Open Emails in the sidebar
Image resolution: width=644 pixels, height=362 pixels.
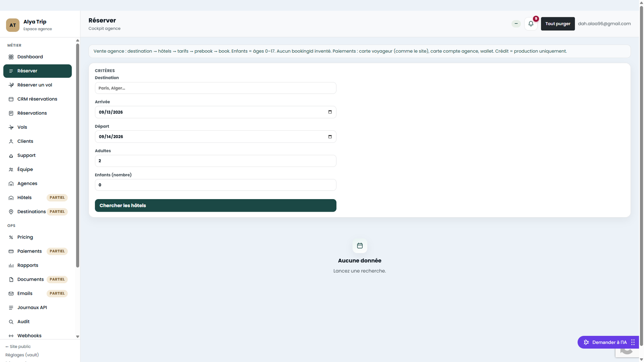tap(37, 294)
